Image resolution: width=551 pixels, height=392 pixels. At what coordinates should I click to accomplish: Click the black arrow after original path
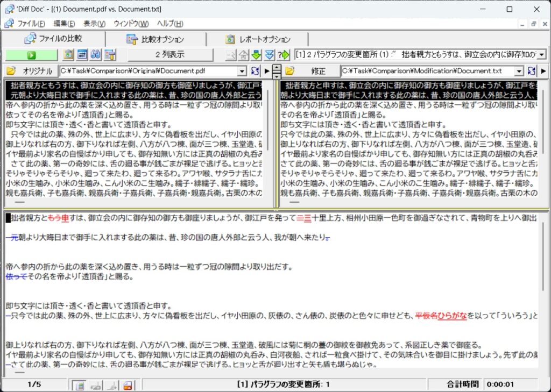[x=267, y=71]
